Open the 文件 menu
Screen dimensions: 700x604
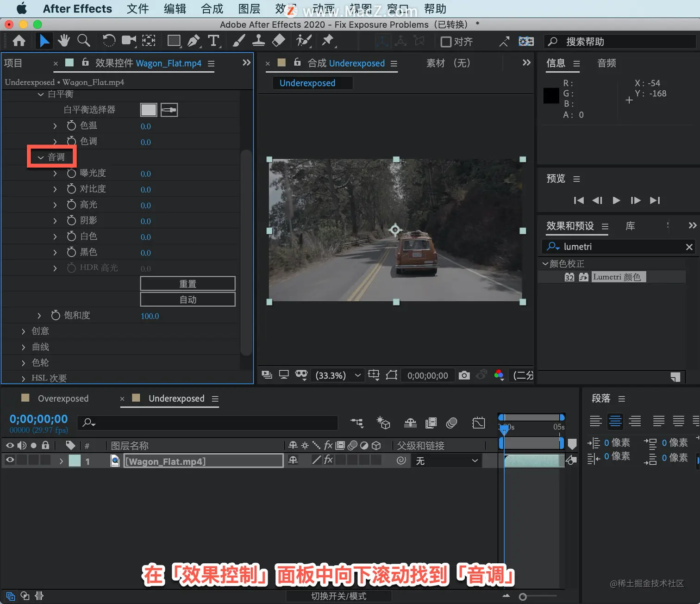pos(137,9)
